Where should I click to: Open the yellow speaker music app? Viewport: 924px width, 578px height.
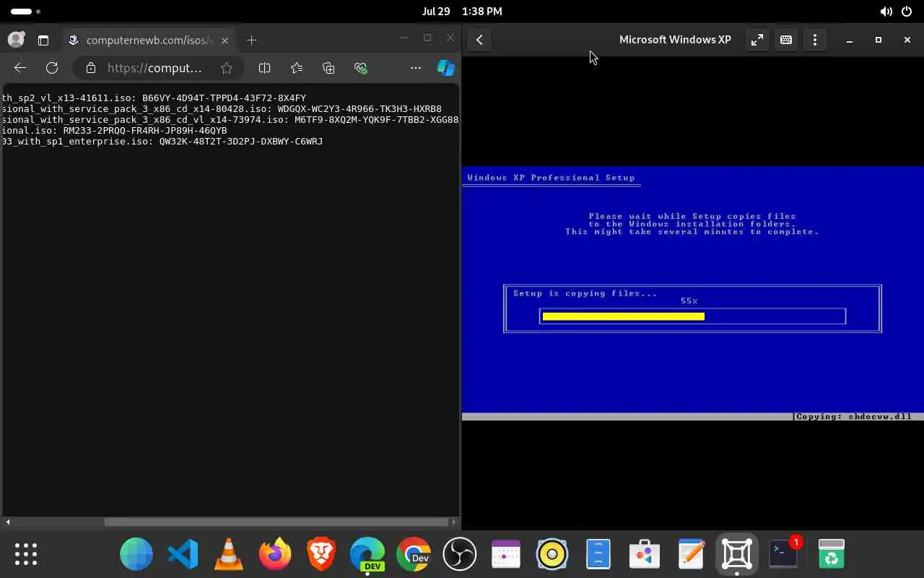tap(552, 554)
